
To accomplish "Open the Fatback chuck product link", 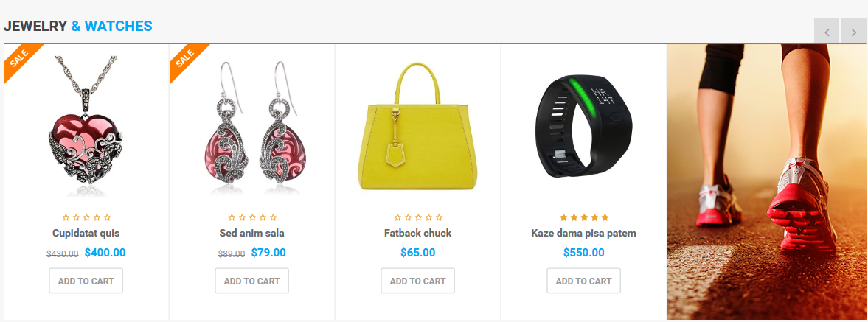I will click(418, 233).
